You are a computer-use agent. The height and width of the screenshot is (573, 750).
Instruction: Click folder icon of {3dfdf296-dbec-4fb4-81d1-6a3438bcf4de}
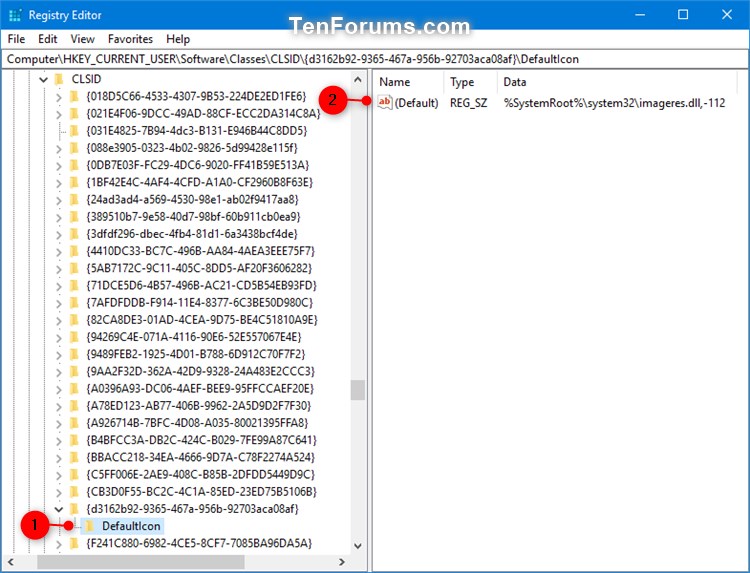(x=74, y=234)
